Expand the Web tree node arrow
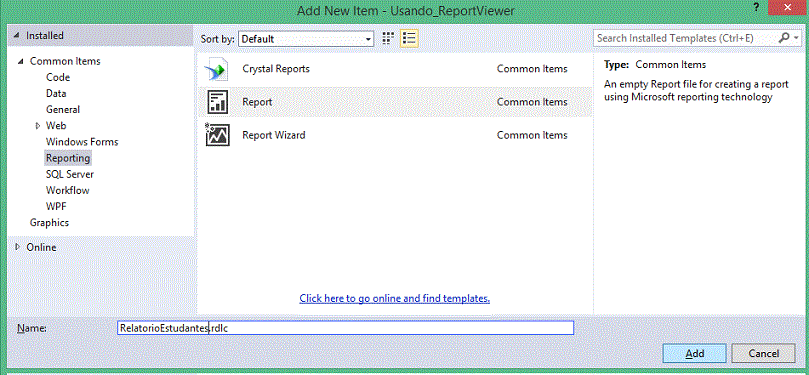The image size is (809, 375). pyautogui.click(x=37, y=125)
